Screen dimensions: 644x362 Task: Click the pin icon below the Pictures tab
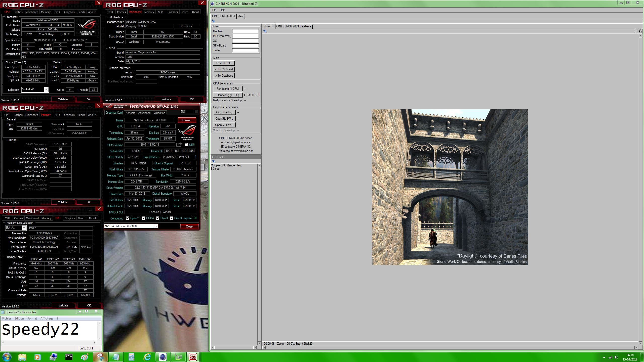pos(265,31)
